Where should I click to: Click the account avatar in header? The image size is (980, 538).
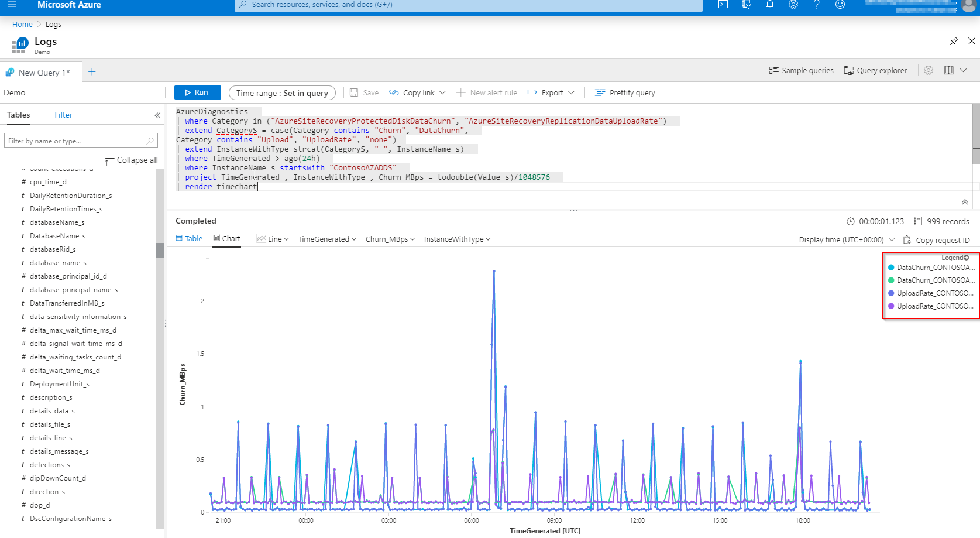pyautogui.click(x=968, y=6)
